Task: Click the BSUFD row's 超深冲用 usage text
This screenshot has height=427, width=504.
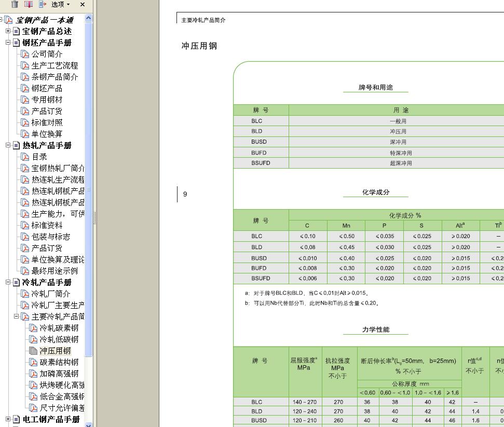Action: (401, 163)
